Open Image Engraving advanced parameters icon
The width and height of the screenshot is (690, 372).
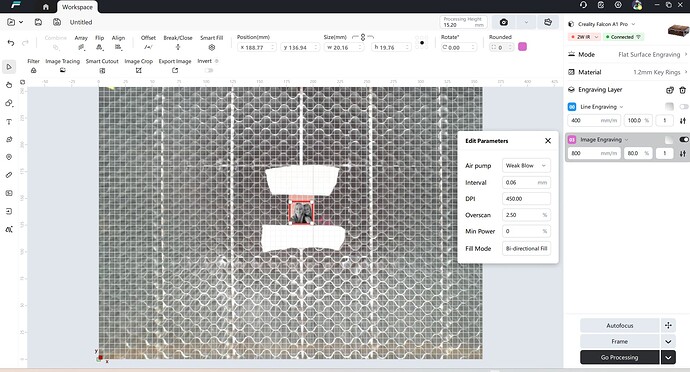click(683, 153)
